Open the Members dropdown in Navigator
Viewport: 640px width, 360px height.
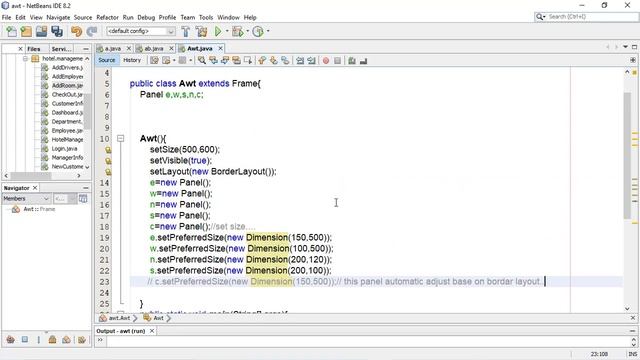27,198
